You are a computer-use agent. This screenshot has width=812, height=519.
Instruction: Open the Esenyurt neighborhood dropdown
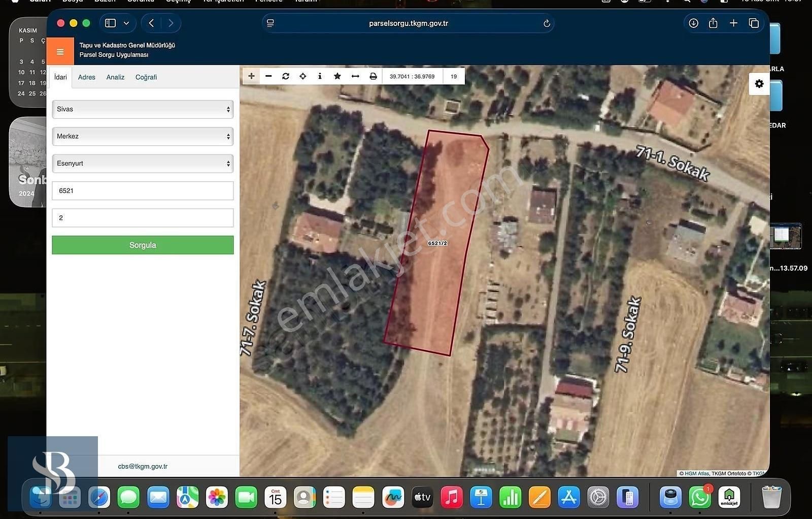(x=142, y=163)
